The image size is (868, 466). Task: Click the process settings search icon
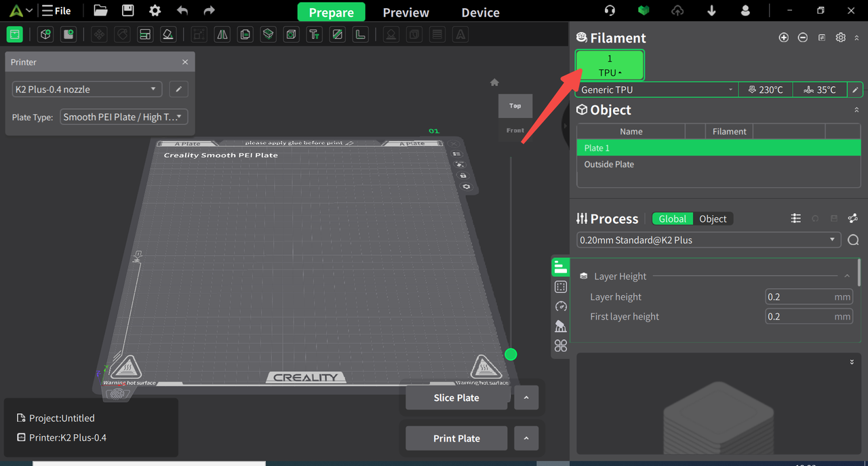853,240
